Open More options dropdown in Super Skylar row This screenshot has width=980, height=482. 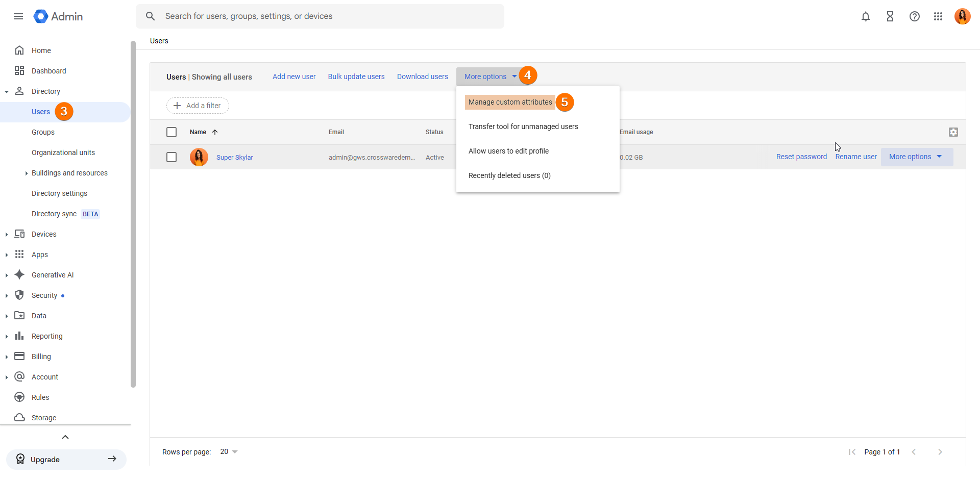click(916, 157)
